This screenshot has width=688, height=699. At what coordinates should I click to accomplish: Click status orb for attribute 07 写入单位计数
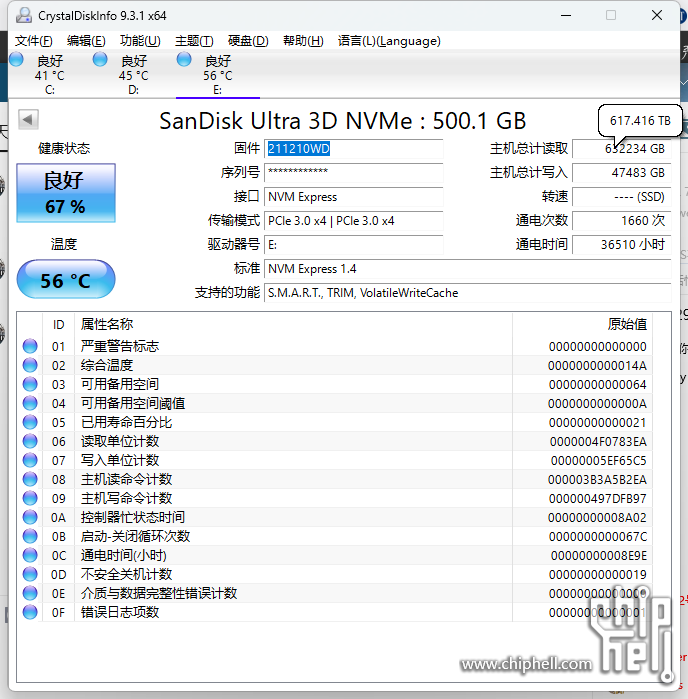30,461
